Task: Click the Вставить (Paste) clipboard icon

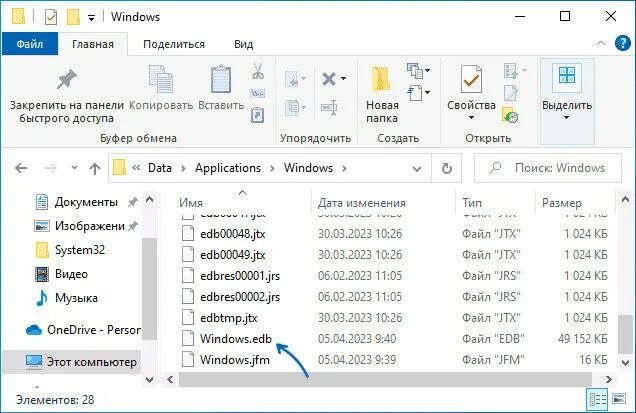Action: point(221,79)
